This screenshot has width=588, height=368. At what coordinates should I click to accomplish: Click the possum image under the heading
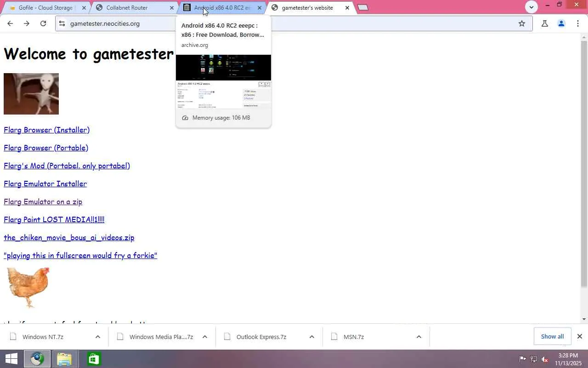point(31,94)
